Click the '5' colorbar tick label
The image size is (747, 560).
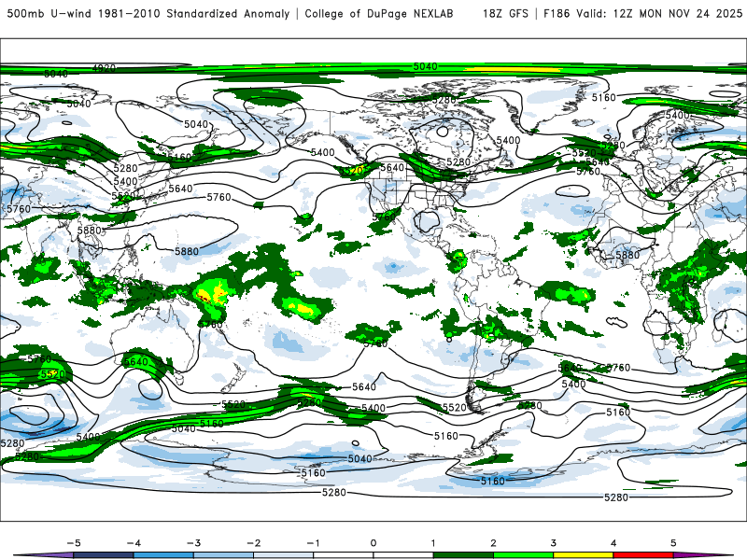click(x=673, y=543)
